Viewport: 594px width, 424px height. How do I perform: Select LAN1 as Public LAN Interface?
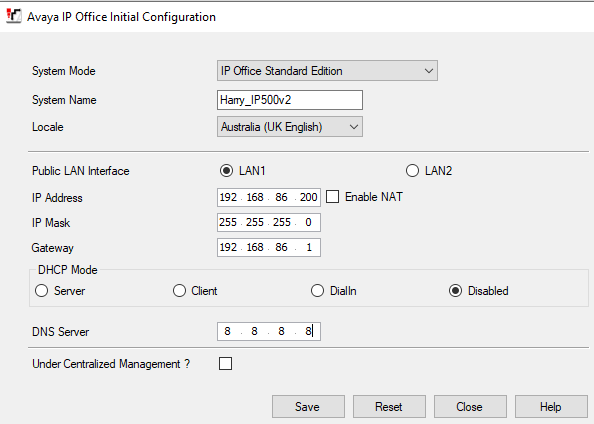[x=227, y=171]
